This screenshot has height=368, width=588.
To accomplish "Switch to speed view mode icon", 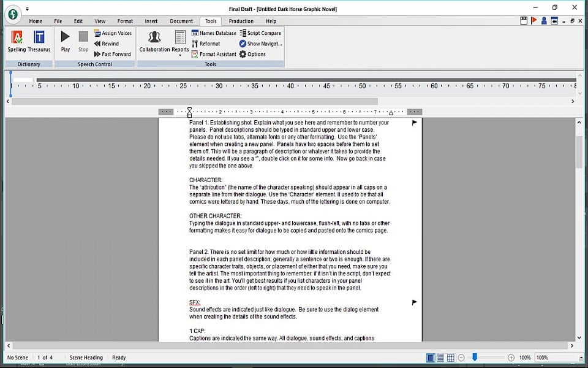I will pyautogui.click(x=440, y=358).
